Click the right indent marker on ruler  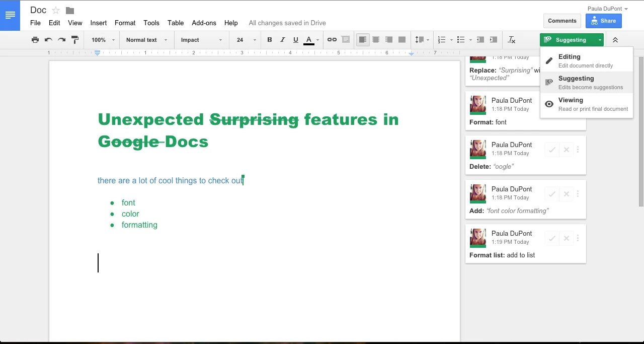412,53
